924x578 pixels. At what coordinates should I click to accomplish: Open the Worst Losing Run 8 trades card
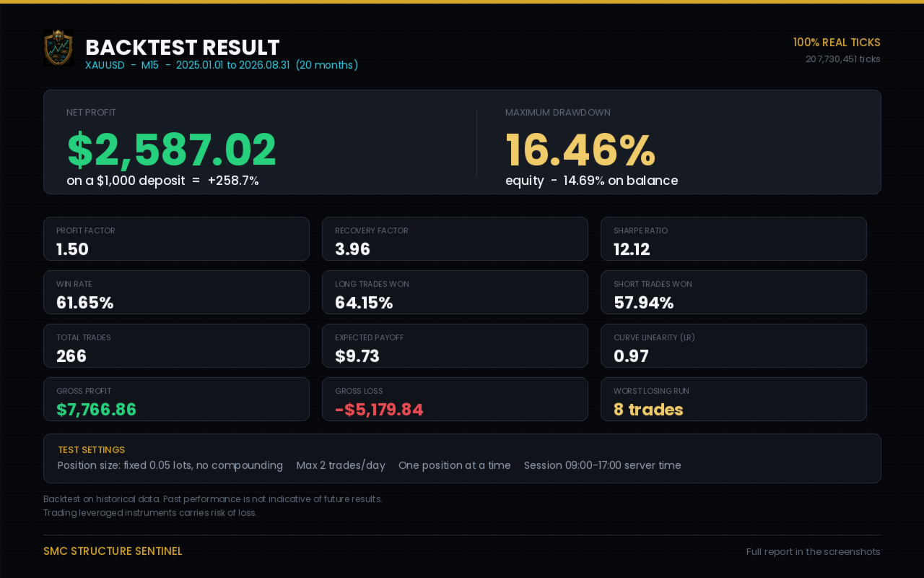point(733,400)
